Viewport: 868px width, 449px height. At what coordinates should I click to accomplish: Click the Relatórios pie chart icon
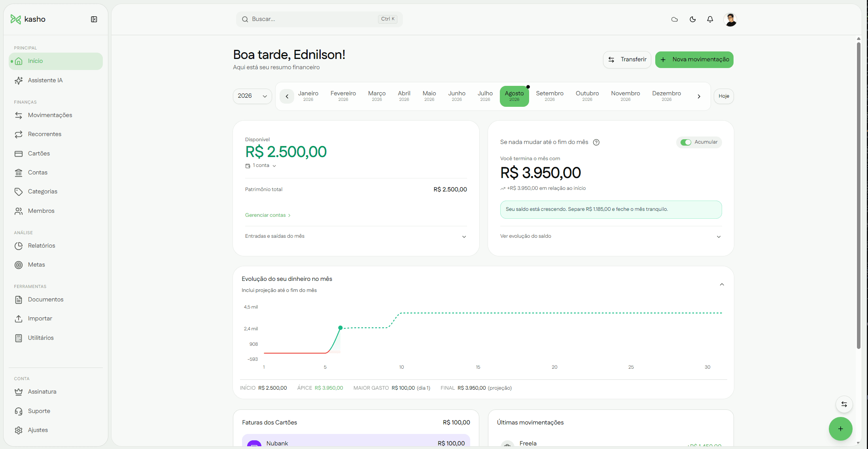pos(19,246)
